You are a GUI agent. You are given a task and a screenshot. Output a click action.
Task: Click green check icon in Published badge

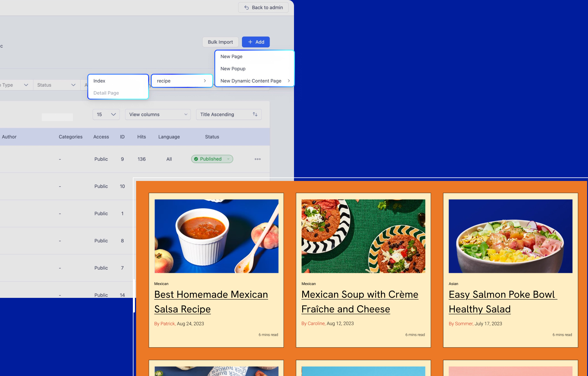(x=196, y=159)
